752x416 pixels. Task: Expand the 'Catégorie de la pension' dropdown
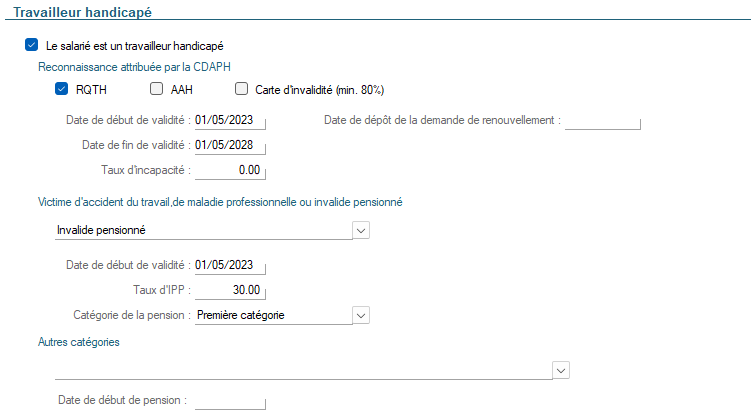[361, 315]
